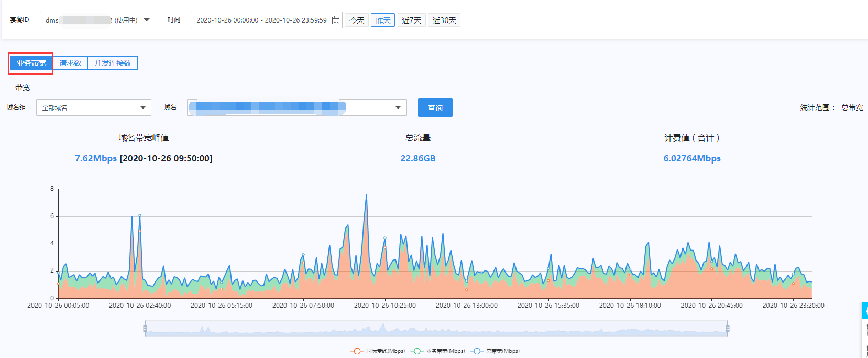The height and width of the screenshot is (358, 868).
Task: Switch to the 请求数 tab
Action: click(70, 63)
